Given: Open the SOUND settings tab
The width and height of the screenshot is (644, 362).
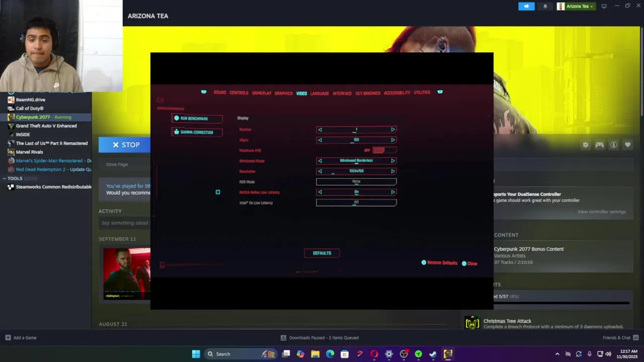Looking at the screenshot, I should (220, 93).
